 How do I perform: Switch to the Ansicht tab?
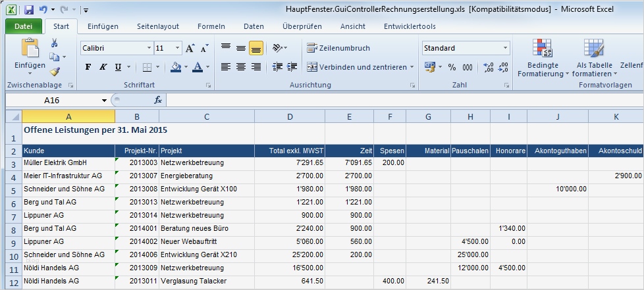point(353,26)
